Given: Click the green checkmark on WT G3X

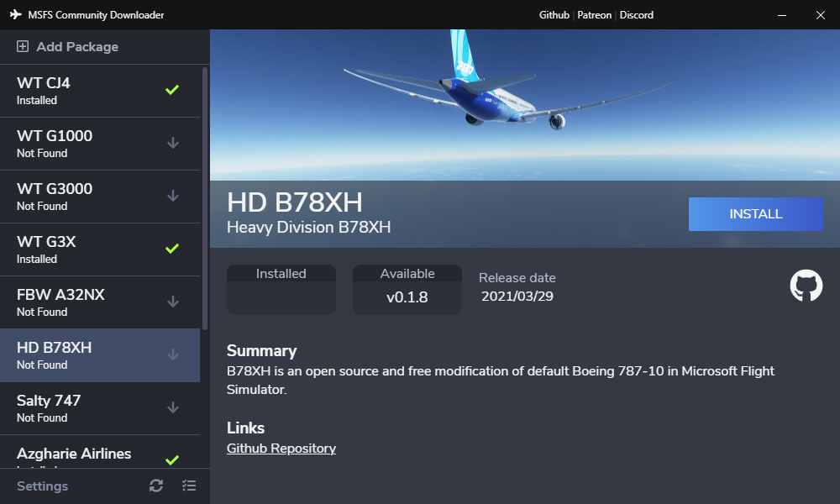Looking at the screenshot, I should click(x=172, y=249).
